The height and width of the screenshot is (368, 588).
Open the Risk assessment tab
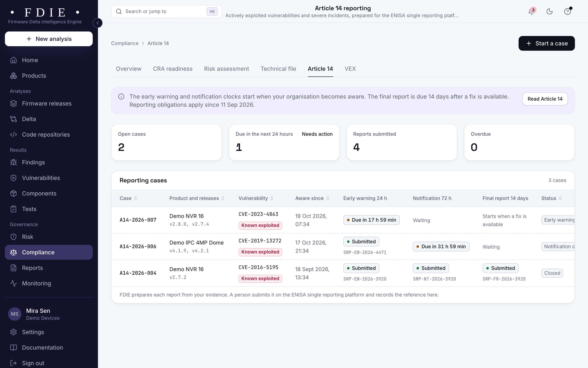(226, 69)
